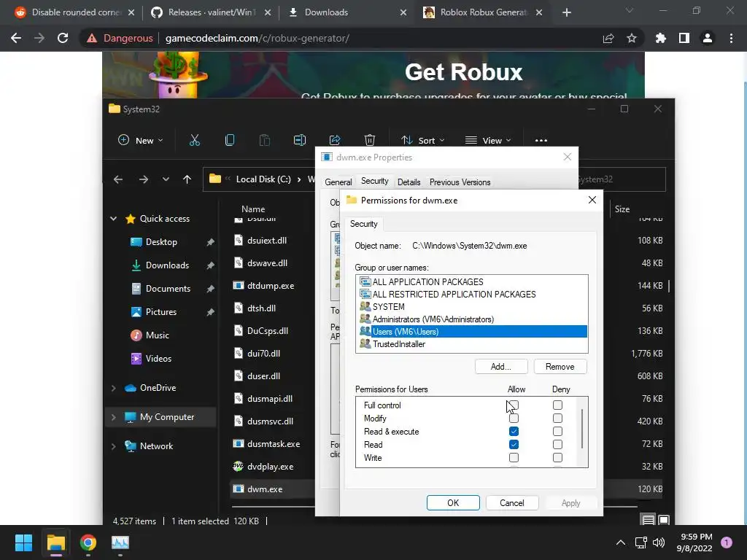Open a new Chrome tab
This screenshot has width=747, height=560.
pos(566,12)
